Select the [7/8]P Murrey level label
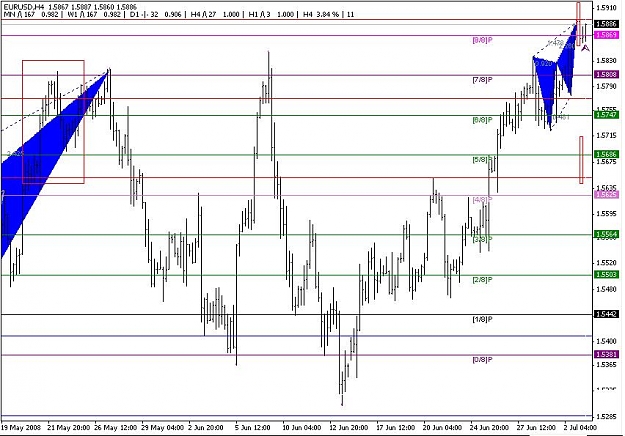 [482, 80]
